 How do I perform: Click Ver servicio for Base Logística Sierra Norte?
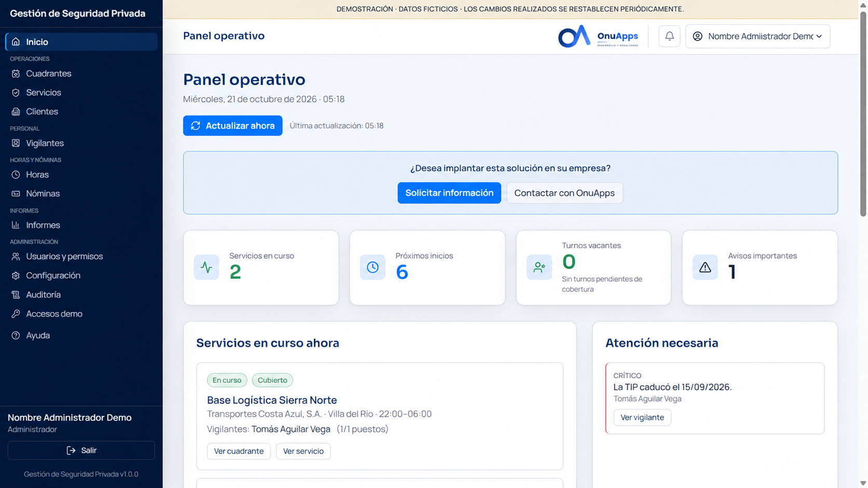pyautogui.click(x=303, y=451)
